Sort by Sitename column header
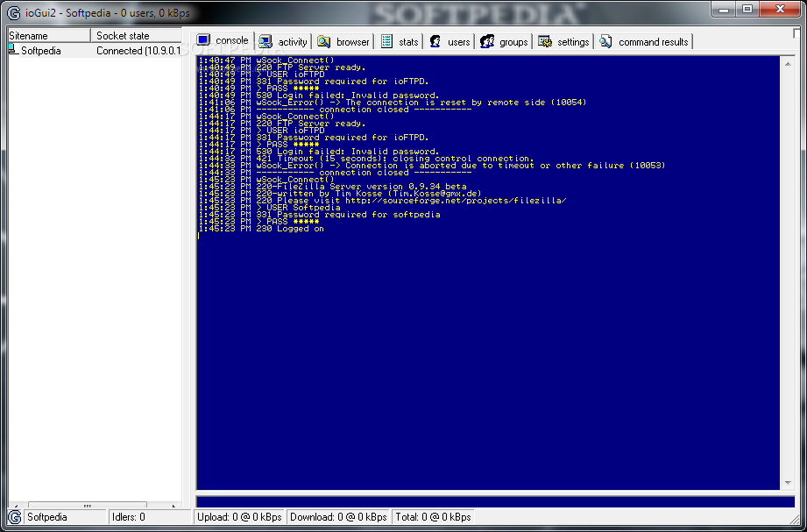 (49, 36)
